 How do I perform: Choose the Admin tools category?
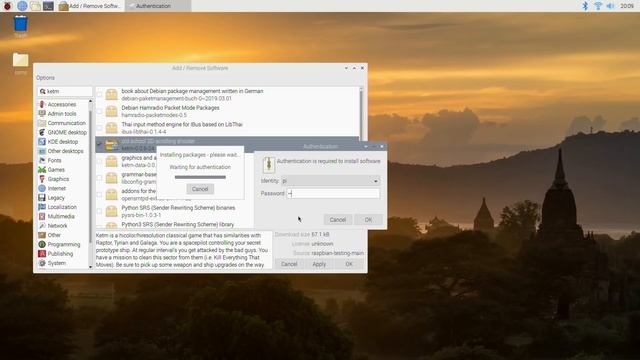62,114
